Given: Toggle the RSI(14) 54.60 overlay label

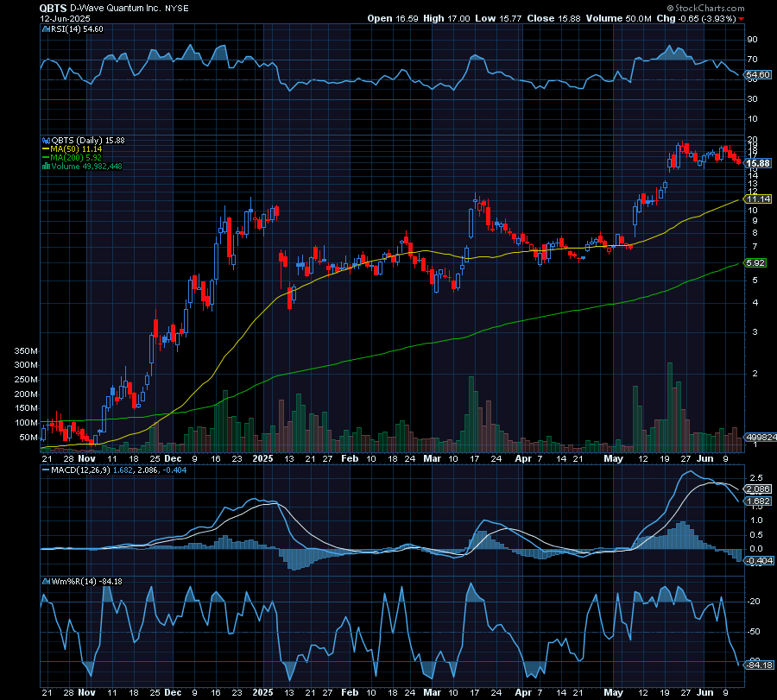Looking at the screenshot, I should [x=78, y=28].
